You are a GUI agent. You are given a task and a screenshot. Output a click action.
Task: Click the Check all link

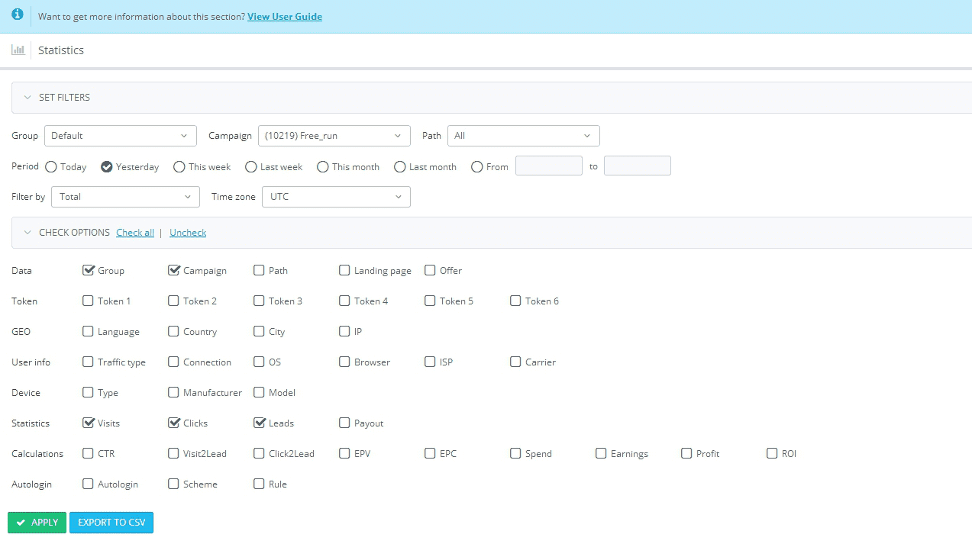coord(135,233)
